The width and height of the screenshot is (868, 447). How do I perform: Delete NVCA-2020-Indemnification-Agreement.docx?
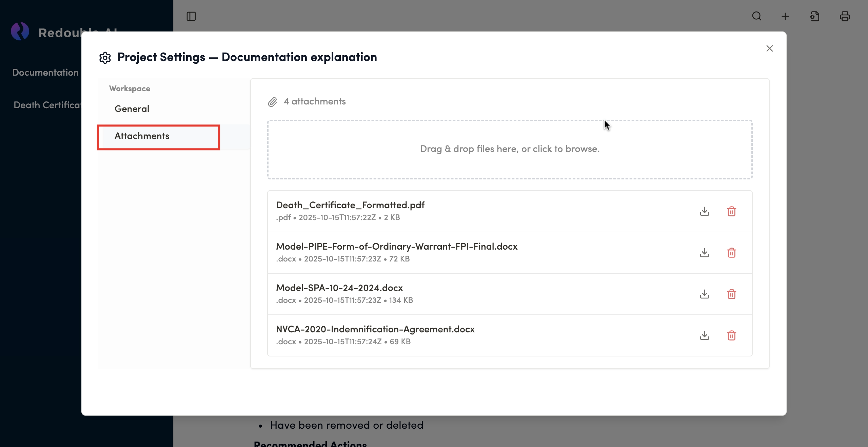click(x=731, y=335)
